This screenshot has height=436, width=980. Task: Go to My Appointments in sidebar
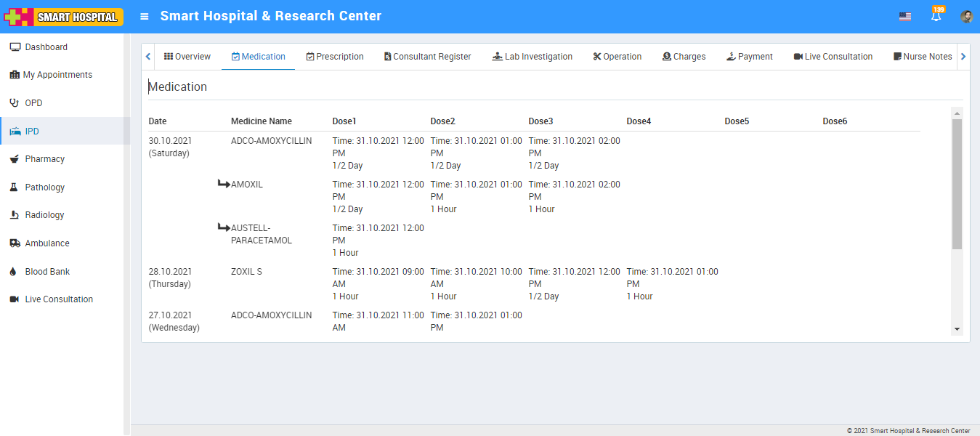[x=57, y=75]
